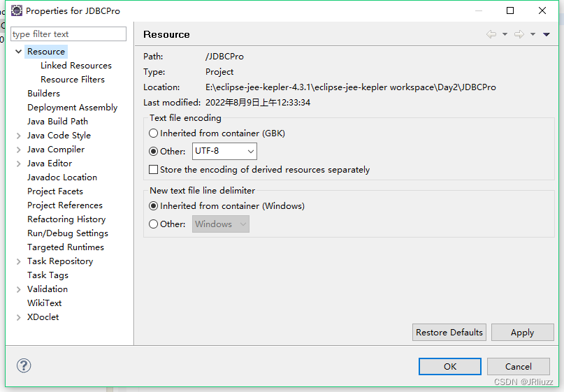Click the Cancel button
The width and height of the screenshot is (564, 392).
[x=519, y=366]
